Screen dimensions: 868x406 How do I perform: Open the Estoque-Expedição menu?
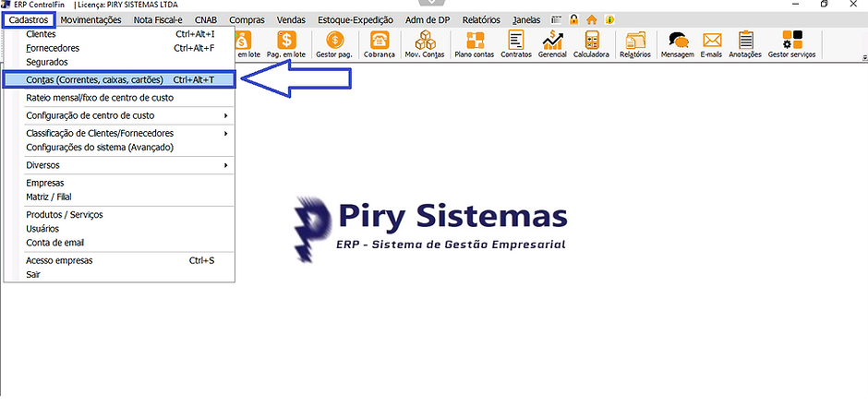[x=356, y=20]
